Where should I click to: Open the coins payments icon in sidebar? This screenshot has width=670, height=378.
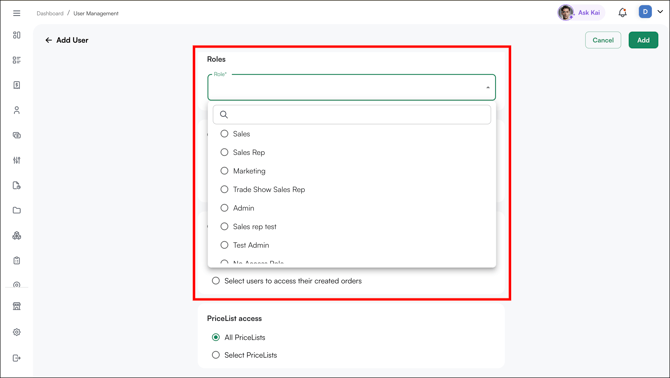pos(17,135)
